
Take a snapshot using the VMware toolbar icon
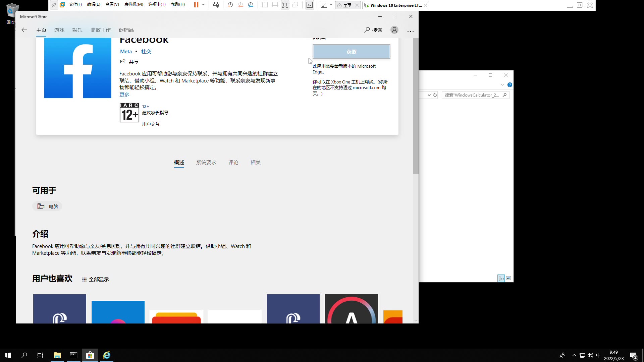point(230,5)
